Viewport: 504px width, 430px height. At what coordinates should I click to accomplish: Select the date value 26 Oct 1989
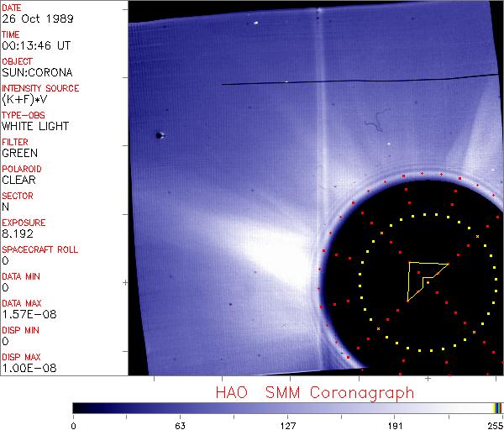(x=38, y=18)
